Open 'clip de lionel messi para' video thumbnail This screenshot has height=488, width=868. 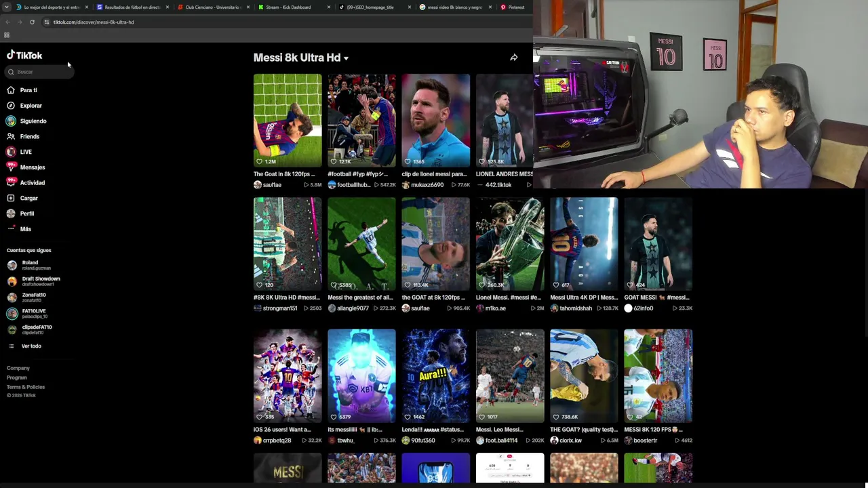[x=435, y=121]
